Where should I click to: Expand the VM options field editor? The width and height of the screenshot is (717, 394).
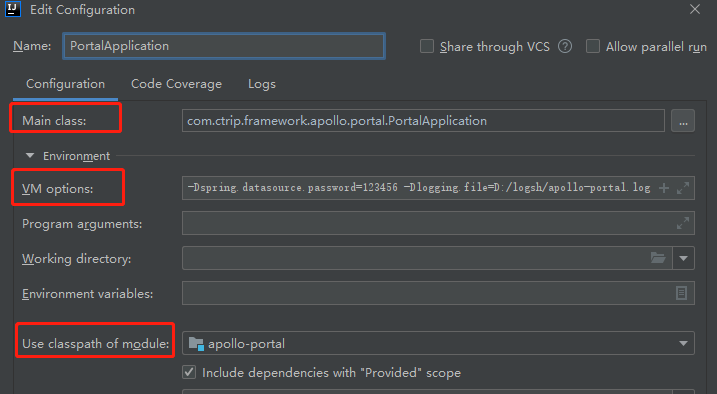[683, 188]
